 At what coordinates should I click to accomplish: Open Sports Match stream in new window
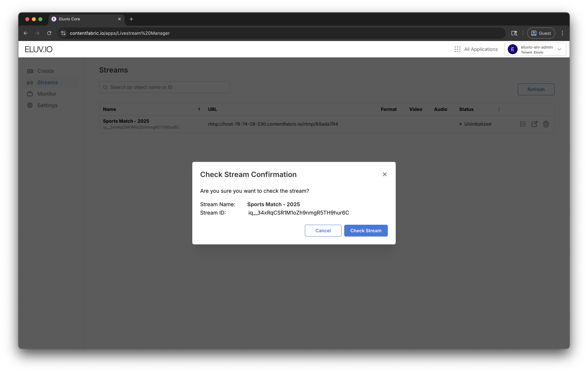(x=534, y=124)
